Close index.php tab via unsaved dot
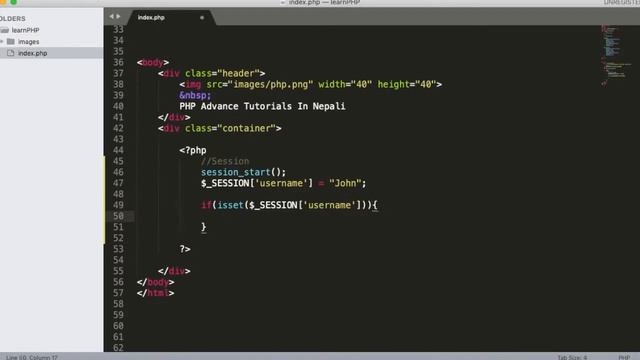The width and height of the screenshot is (640, 360). point(202,18)
